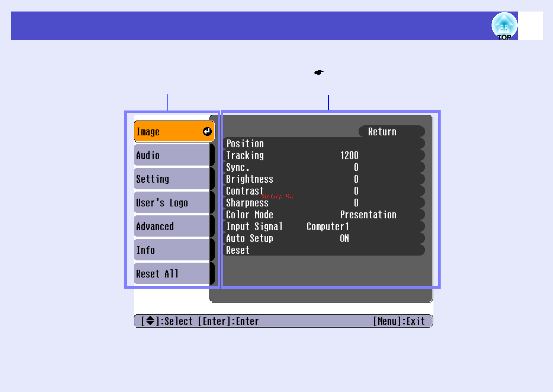The width and height of the screenshot is (553, 392).
Task: Select the Sharpness setting row
Action: (x=324, y=203)
